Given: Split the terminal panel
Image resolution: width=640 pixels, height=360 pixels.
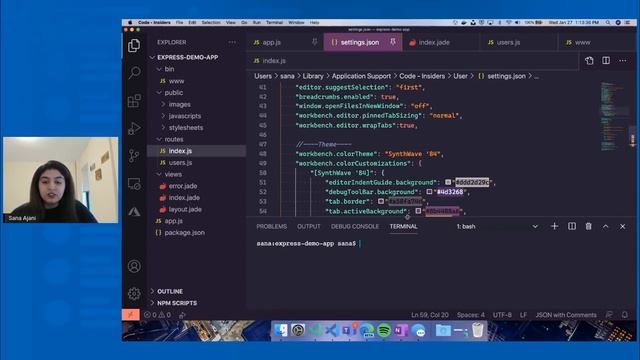Looking at the screenshot, I should [x=572, y=226].
